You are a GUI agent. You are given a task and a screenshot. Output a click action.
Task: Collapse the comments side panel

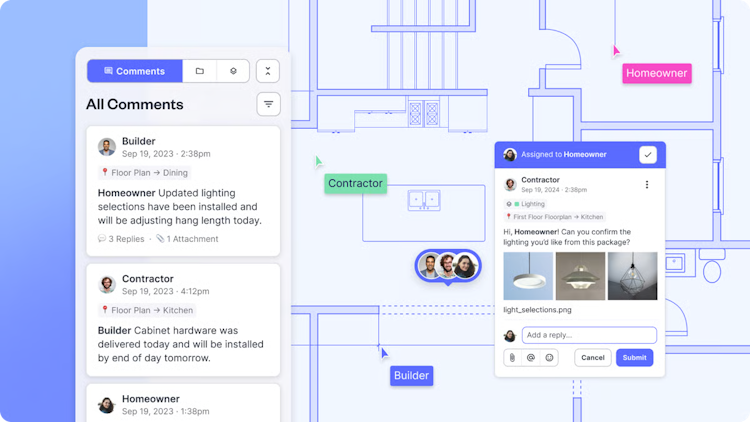tap(268, 71)
